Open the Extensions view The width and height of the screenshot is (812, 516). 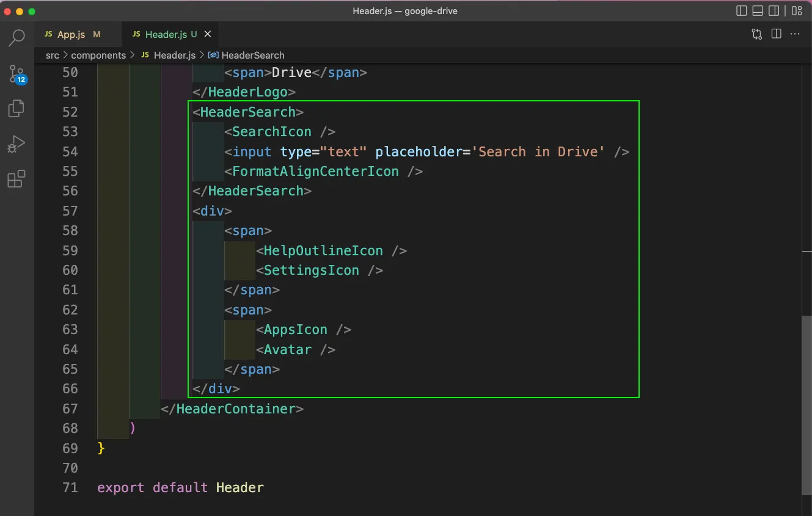[x=16, y=179]
